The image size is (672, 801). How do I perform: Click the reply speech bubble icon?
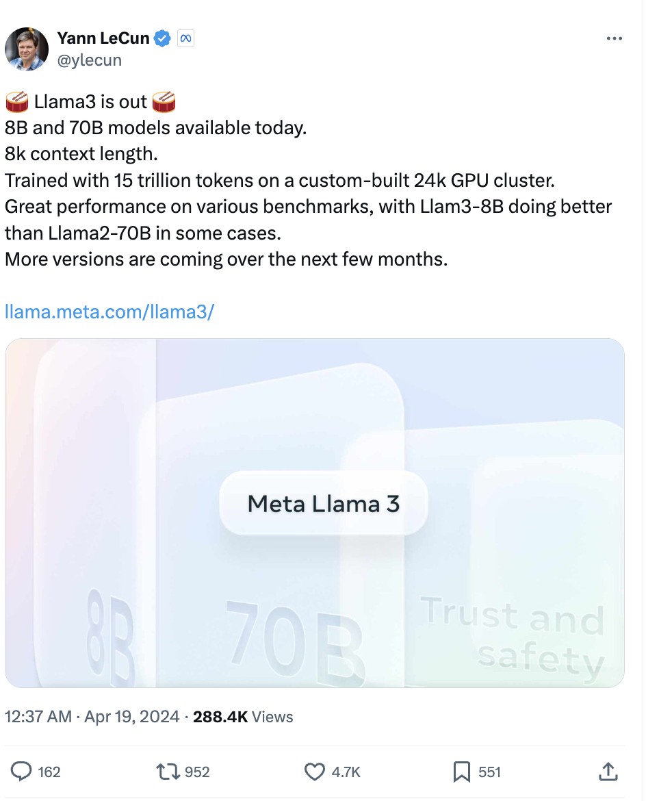pyautogui.click(x=22, y=772)
